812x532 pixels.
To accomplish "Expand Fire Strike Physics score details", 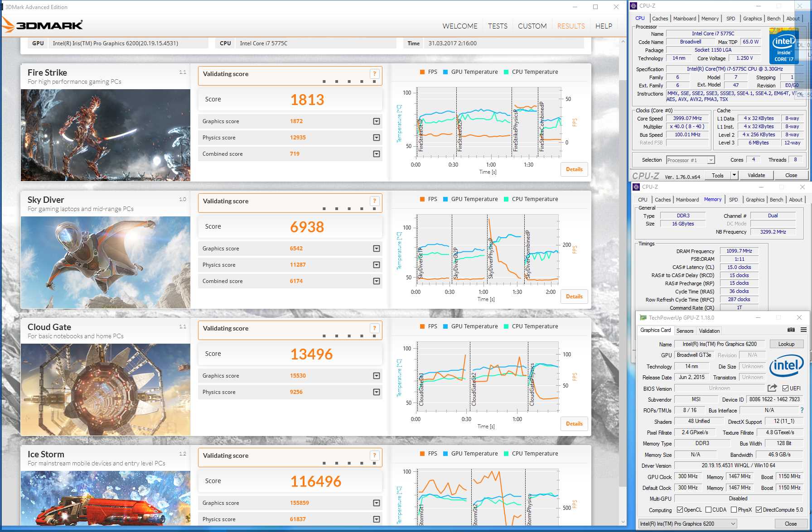I will click(x=377, y=138).
